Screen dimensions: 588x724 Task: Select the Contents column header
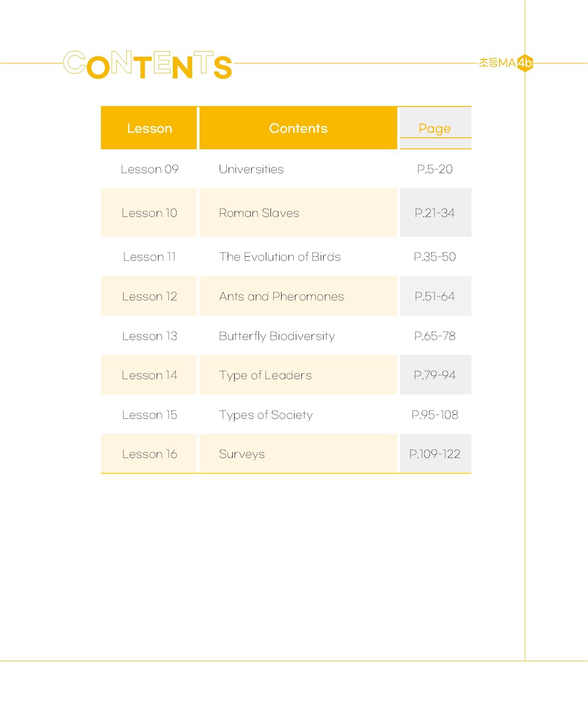pos(298,128)
